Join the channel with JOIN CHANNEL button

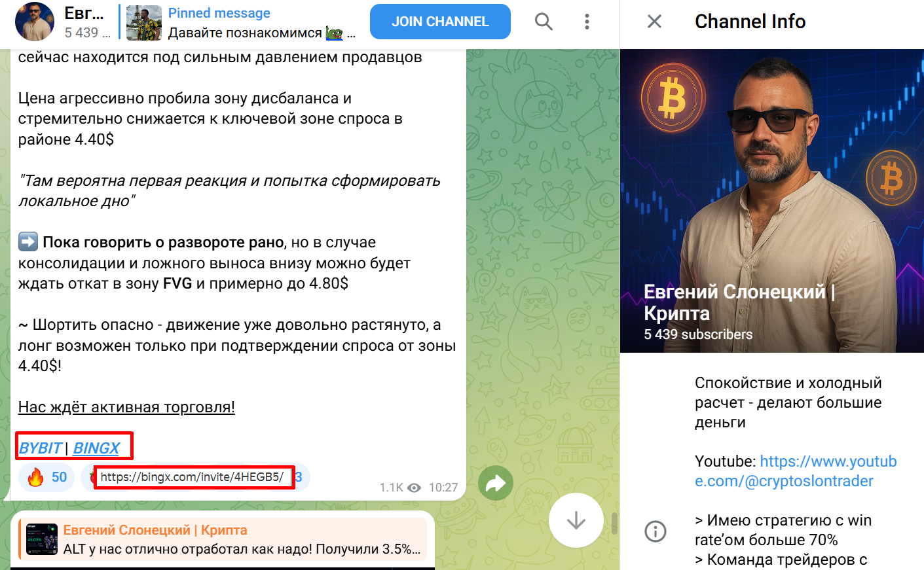pos(440,22)
